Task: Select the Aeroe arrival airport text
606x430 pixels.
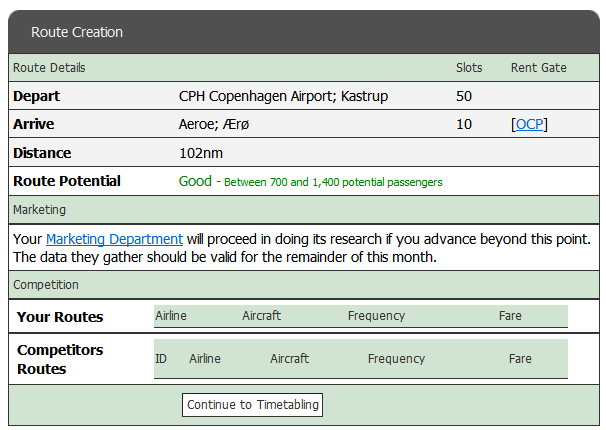Action: tap(224, 125)
